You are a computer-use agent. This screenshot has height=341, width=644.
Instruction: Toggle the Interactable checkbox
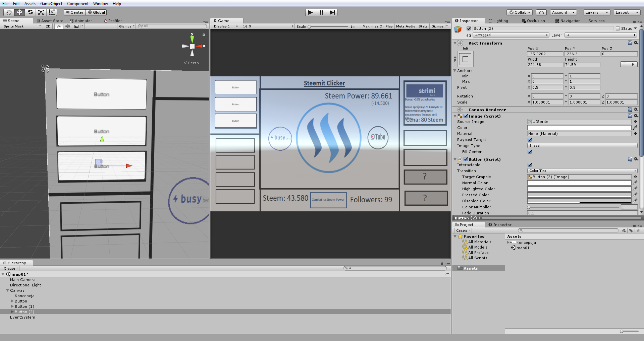click(x=530, y=165)
